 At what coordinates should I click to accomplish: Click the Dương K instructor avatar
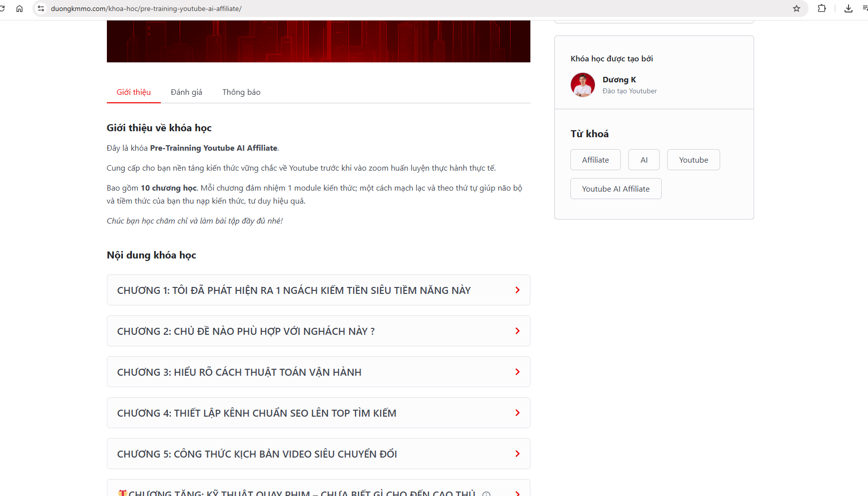coord(582,85)
